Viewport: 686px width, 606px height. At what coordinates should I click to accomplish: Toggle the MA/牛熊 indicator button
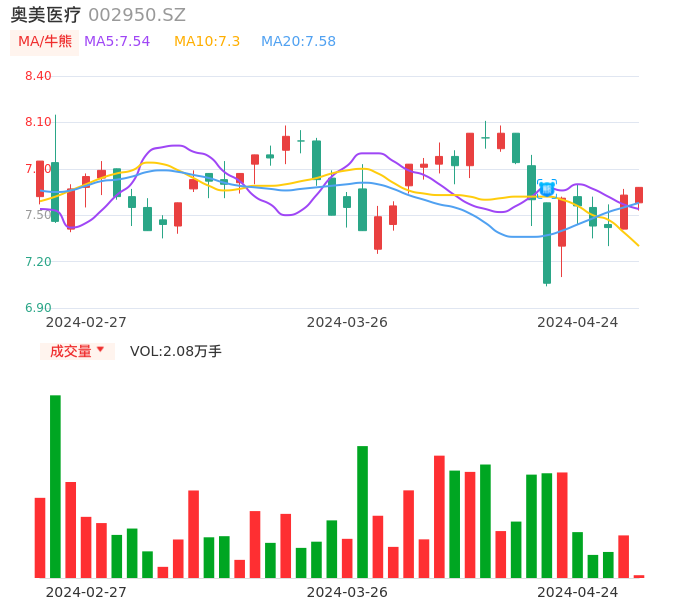coord(45,42)
